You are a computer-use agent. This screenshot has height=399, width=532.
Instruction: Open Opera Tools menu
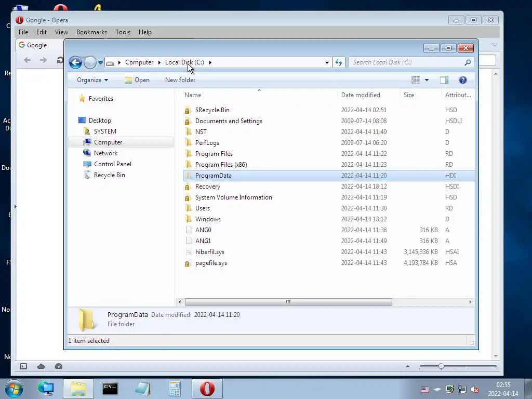123,32
